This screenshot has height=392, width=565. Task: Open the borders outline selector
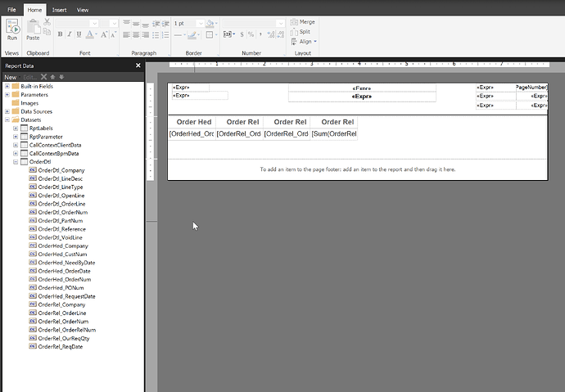click(x=211, y=35)
